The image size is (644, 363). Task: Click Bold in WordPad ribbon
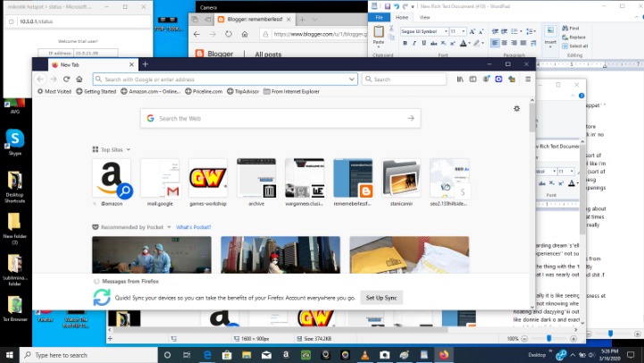coord(405,43)
